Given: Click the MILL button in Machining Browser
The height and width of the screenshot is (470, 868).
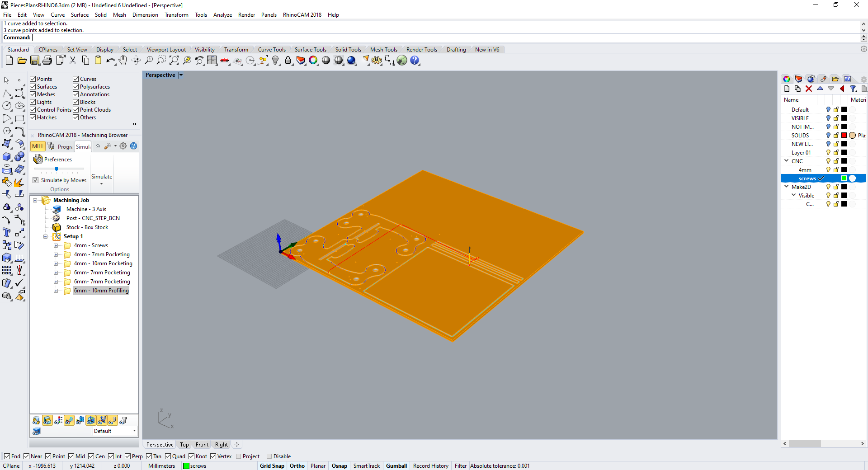Looking at the screenshot, I should click(38, 146).
